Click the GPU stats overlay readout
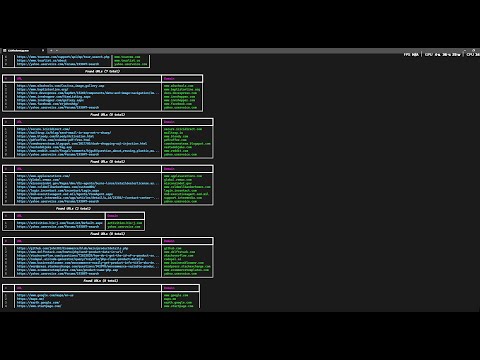Viewport: 480px width, 360px height. (x=443, y=54)
